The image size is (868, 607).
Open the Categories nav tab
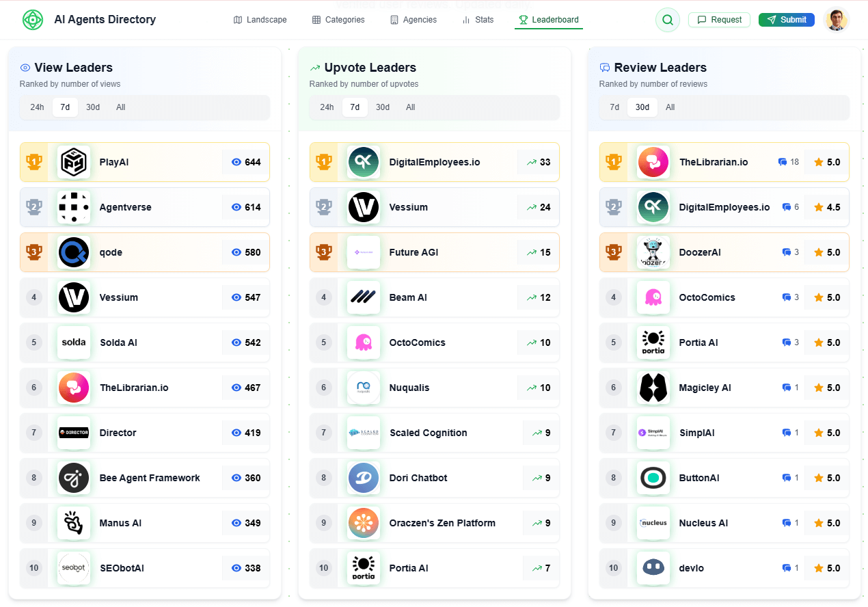[x=338, y=20]
